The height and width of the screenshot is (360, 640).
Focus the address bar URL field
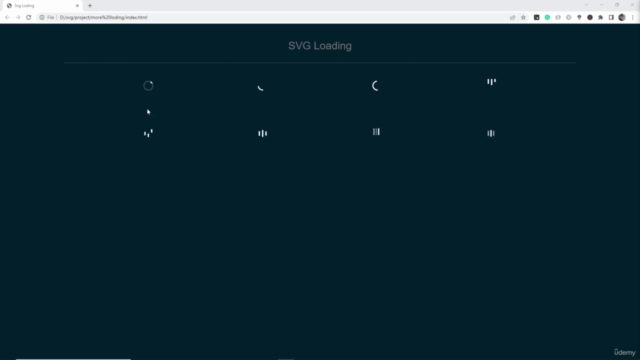pos(282,18)
